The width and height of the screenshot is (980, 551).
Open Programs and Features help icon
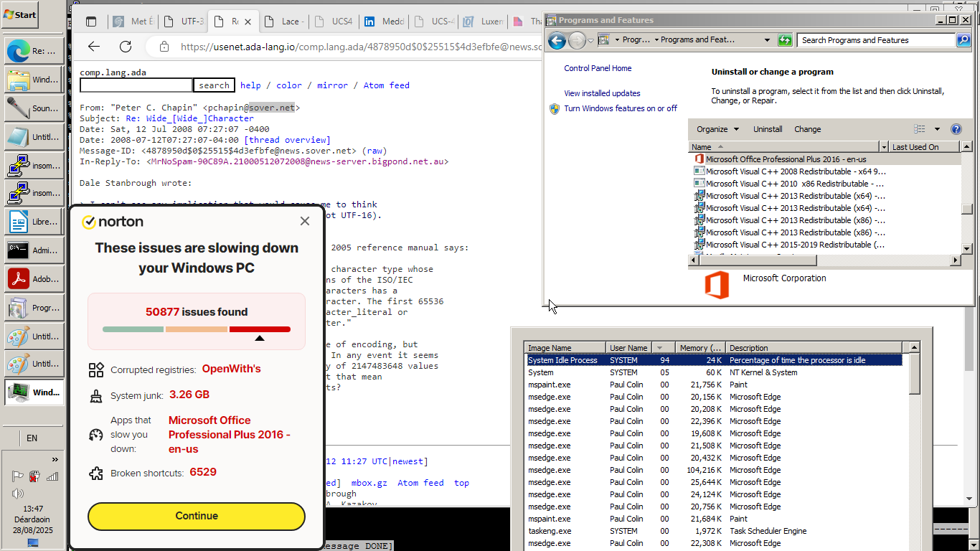956,129
